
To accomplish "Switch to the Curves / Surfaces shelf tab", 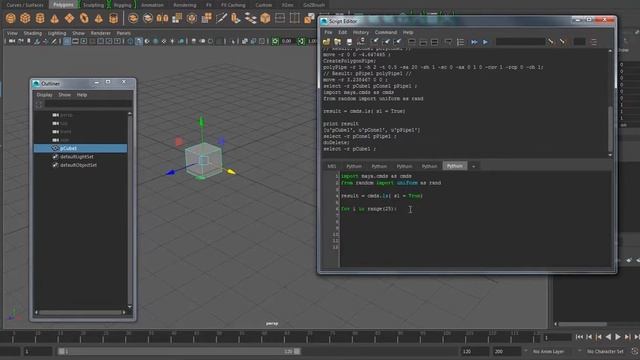I will 25,5.
